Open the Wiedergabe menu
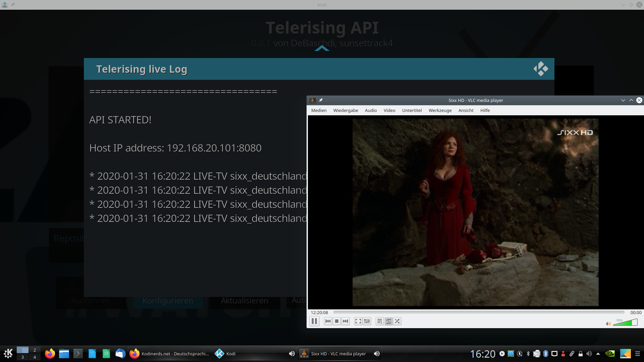This screenshot has width=644, height=362. coord(345,110)
